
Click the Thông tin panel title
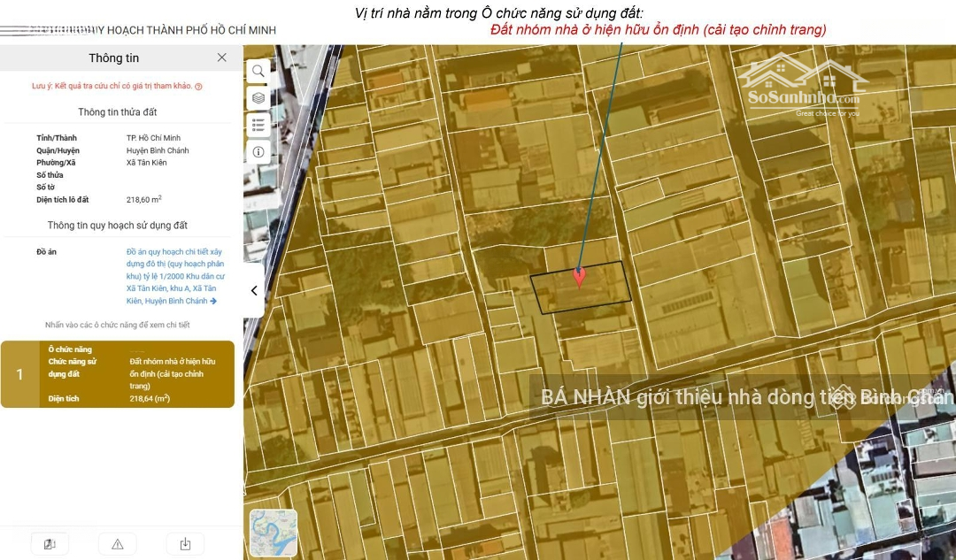tap(113, 58)
